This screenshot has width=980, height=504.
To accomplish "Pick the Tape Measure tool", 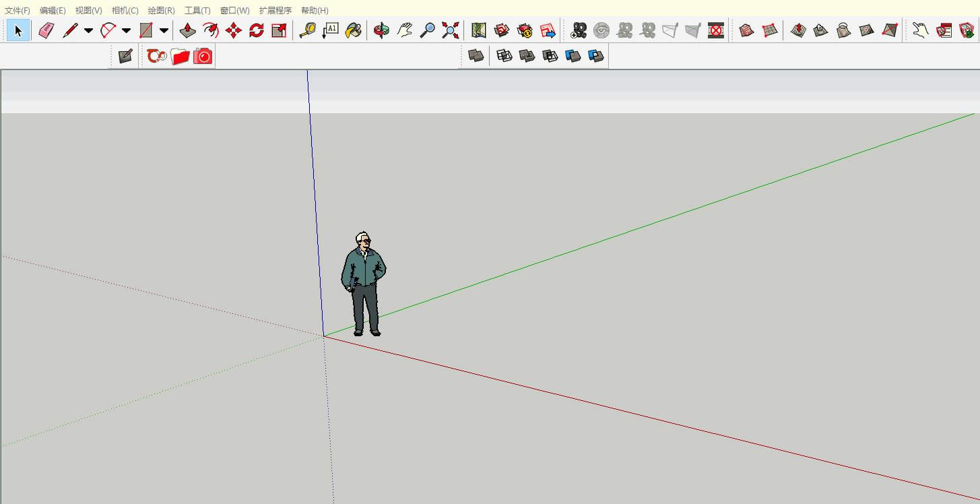I will point(308,30).
